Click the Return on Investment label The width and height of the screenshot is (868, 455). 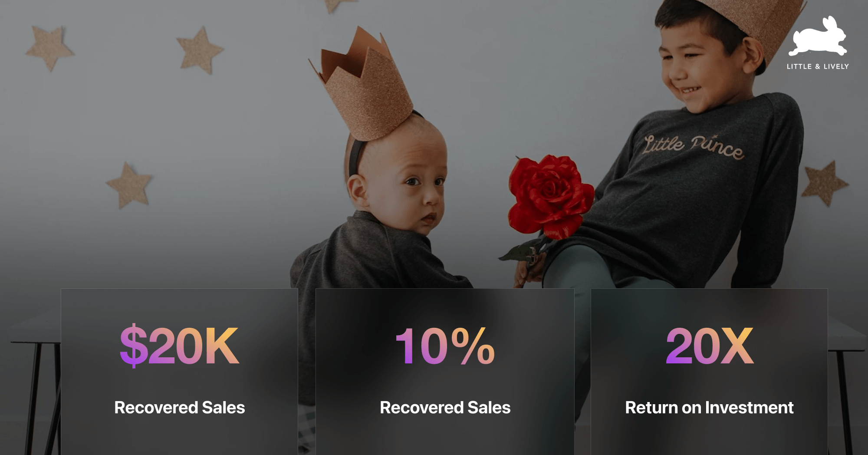coord(709,408)
